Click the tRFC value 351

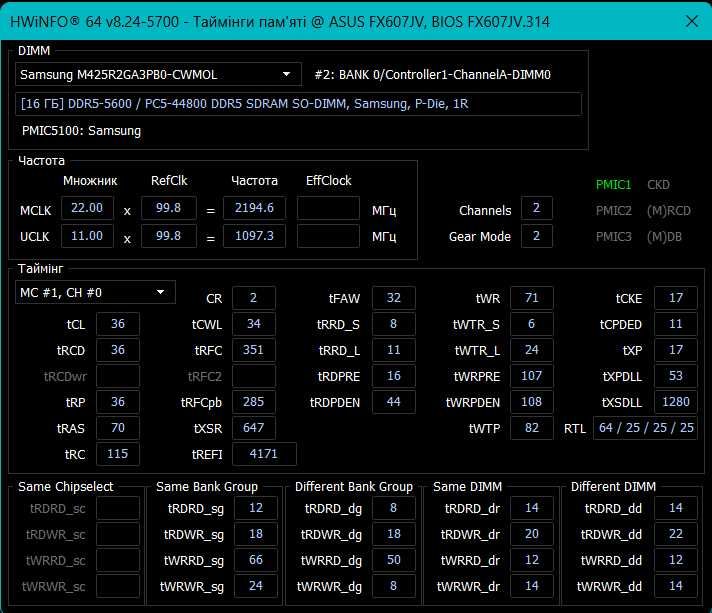253,350
